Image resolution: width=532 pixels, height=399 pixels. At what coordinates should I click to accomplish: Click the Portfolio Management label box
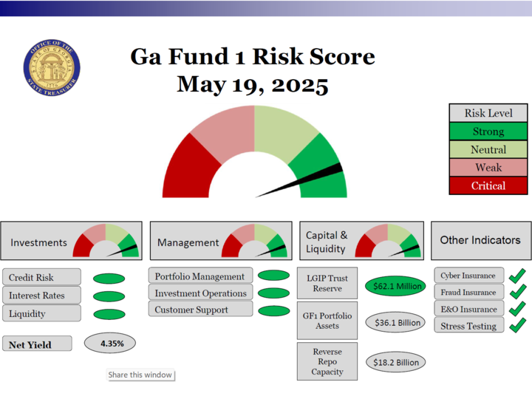[200, 276]
